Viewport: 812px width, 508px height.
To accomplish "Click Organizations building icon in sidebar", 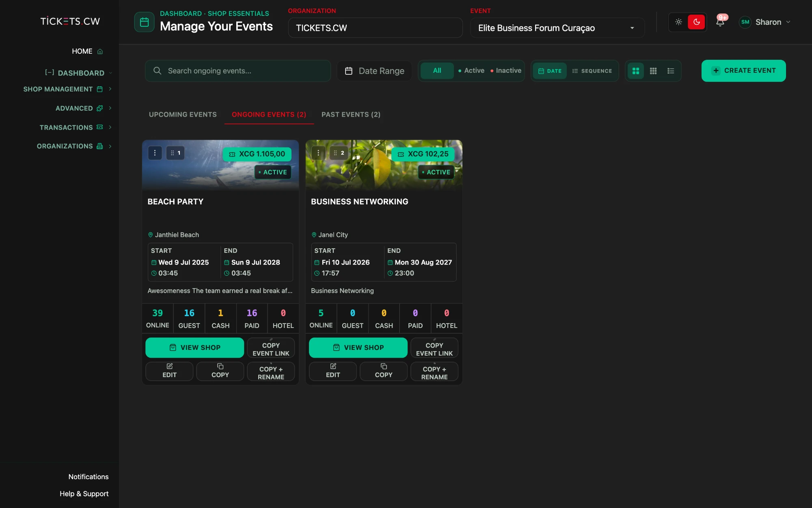I will tap(99, 146).
